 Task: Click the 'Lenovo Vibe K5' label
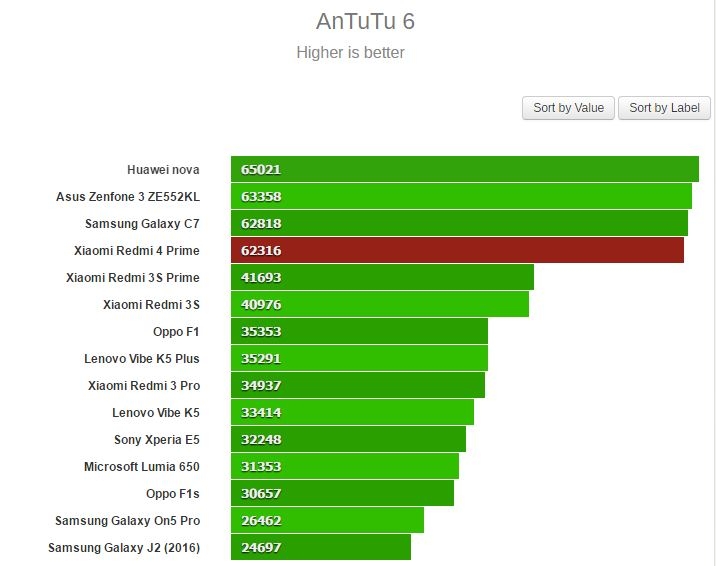click(156, 412)
